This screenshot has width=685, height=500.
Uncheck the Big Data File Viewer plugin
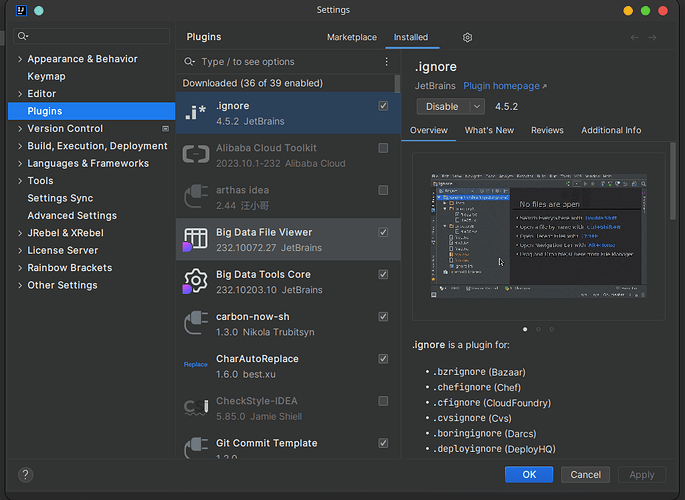(383, 232)
